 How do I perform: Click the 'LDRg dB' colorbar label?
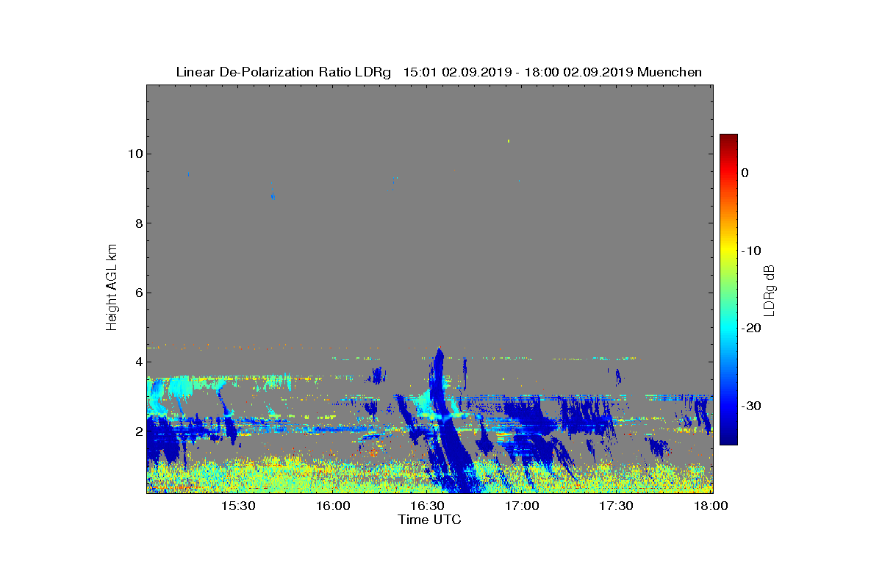point(770,290)
